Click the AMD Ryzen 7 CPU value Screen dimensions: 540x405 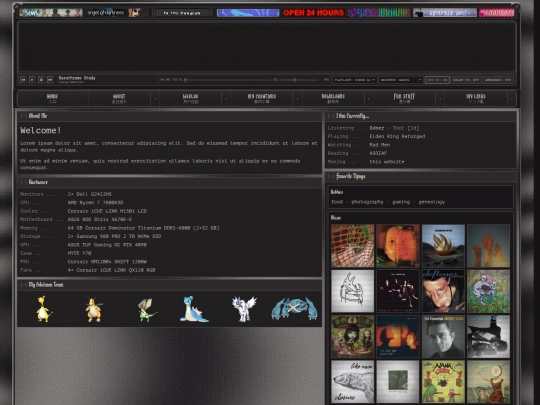95,202
